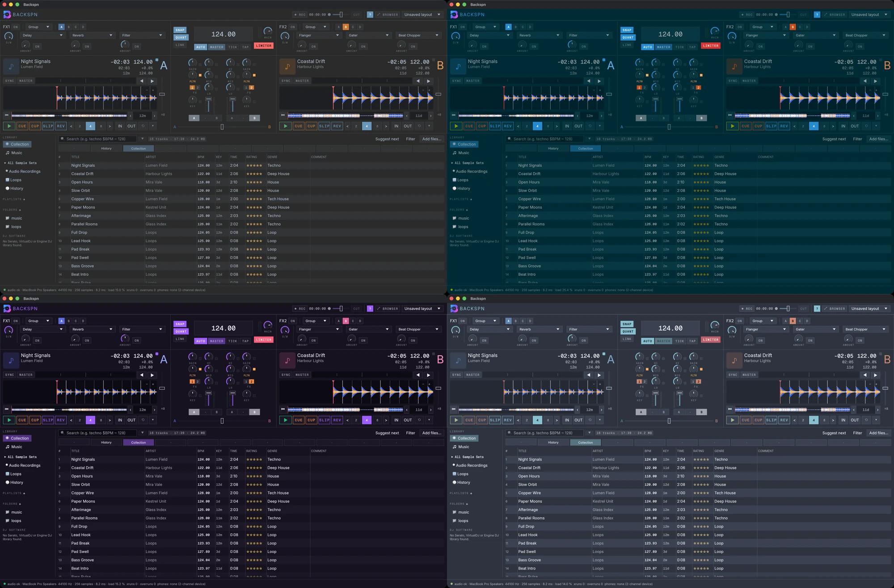894x588 pixels.
Task: Set loop IN on deck A, top-right window
Action: pos(567,126)
